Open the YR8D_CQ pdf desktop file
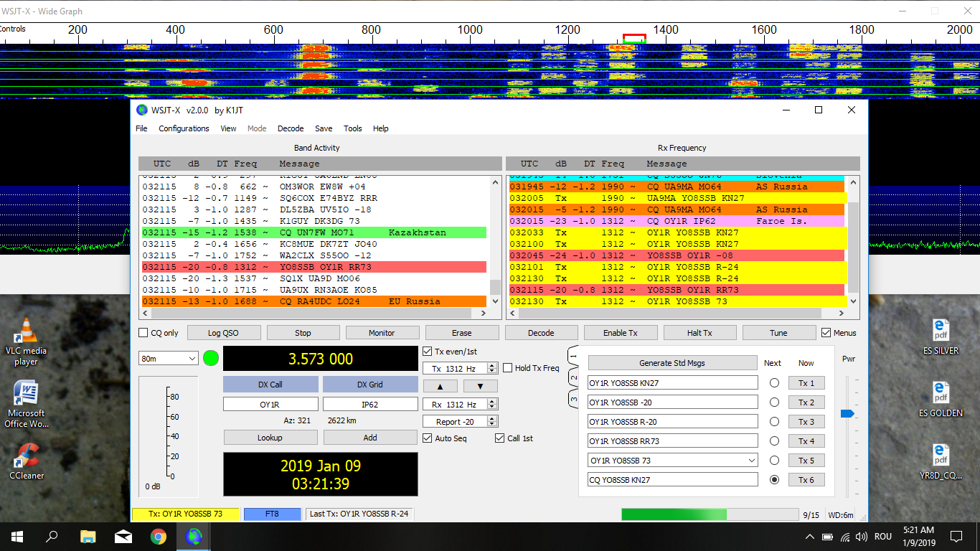Image resolution: width=980 pixels, height=551 pixels. [x=941, y=461]
